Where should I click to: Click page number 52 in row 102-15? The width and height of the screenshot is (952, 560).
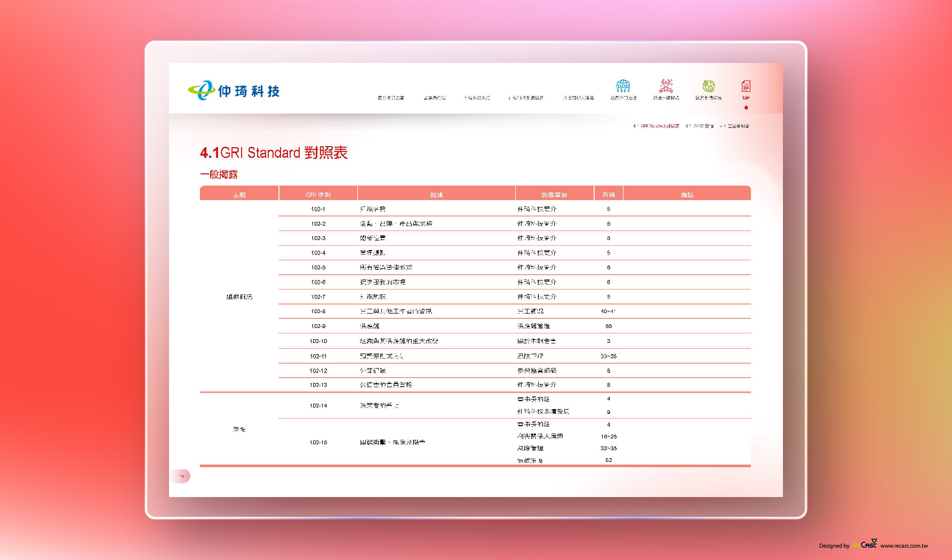(609, 460)
